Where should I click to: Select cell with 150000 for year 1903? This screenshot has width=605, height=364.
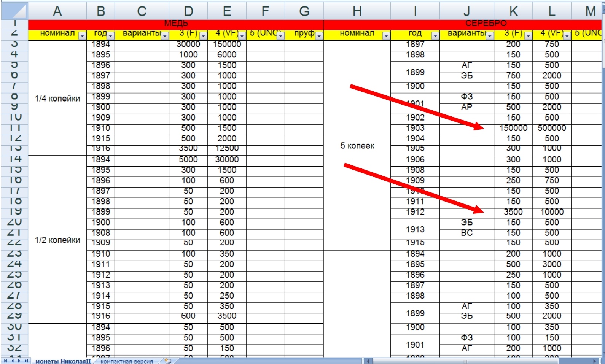point(513,128)
